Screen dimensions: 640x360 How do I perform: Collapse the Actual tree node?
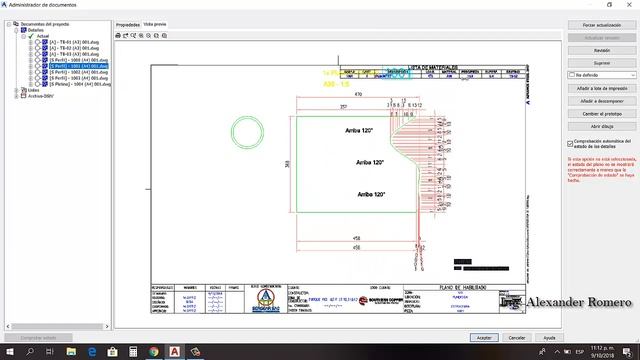(24, 36)
